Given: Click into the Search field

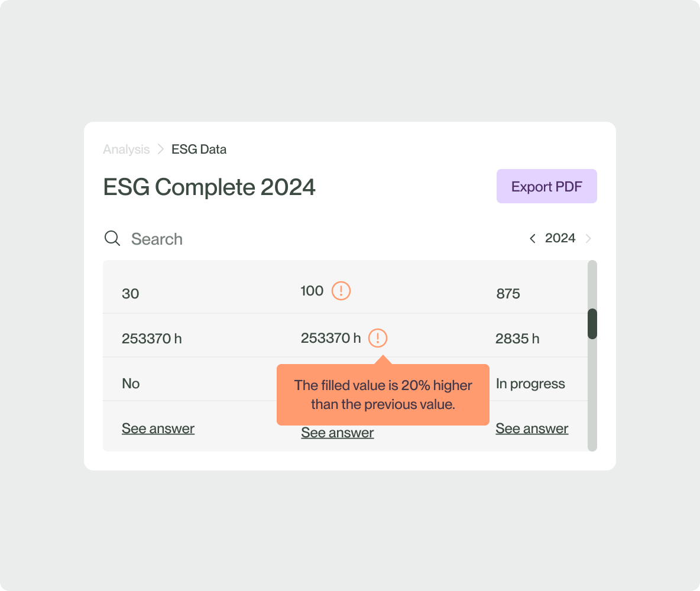Looking at the screenshot, I should pyautogui.click(x=236, y=239).
